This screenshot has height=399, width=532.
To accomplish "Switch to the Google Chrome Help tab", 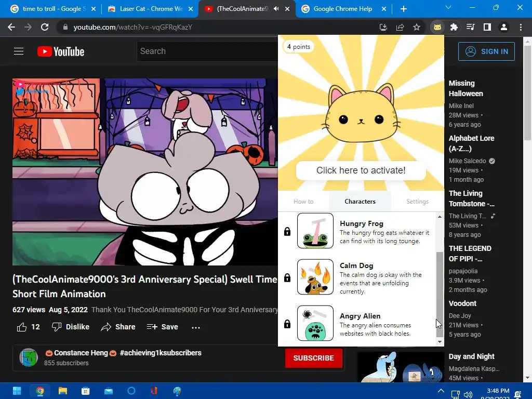I will pos(343,9).
